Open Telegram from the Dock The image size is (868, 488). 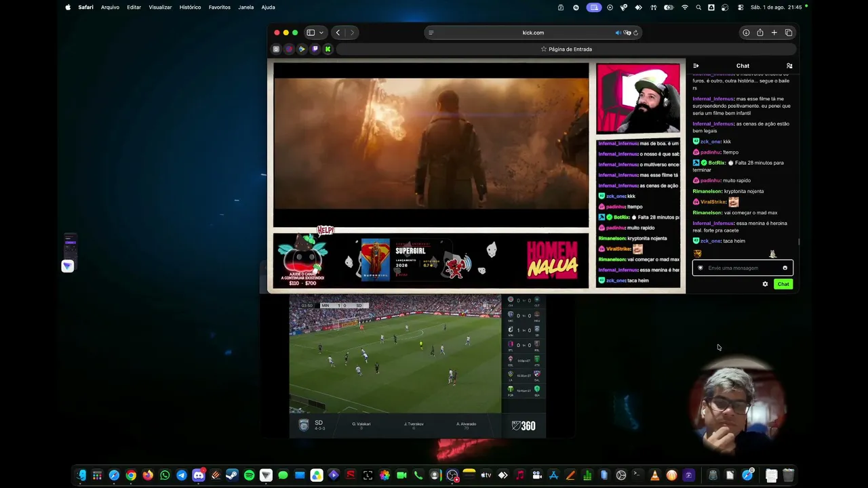182,475
